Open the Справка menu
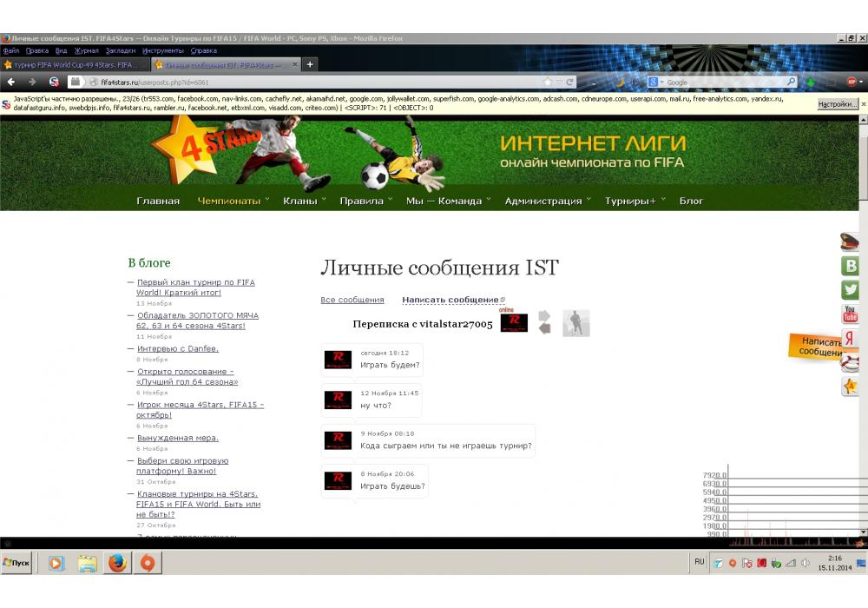 click(x=204, y=51)
